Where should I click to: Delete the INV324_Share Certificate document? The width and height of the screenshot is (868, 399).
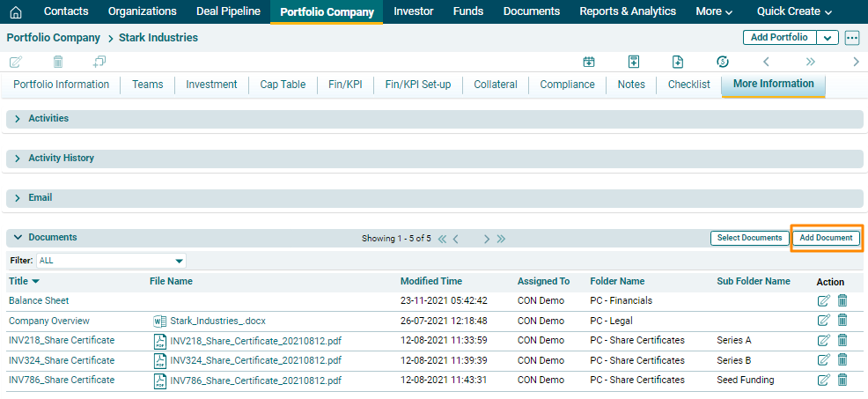click(x=842, y=360)
